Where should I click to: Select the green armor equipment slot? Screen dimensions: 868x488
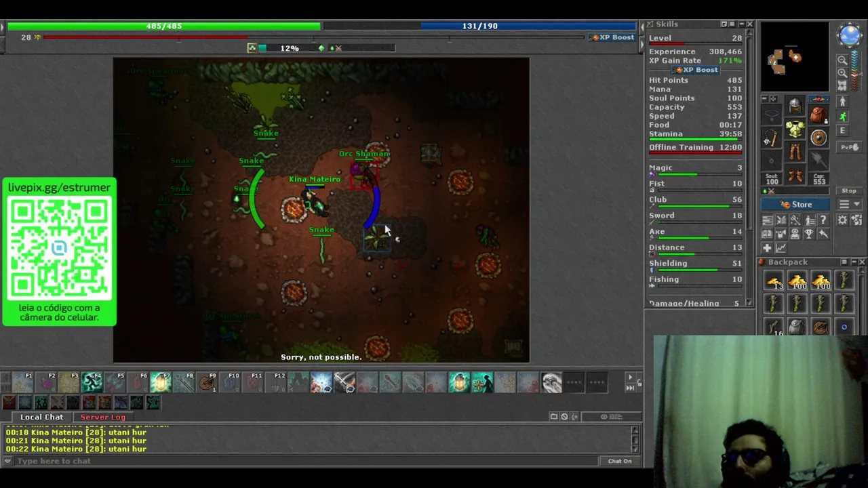(x=795, y=129)
